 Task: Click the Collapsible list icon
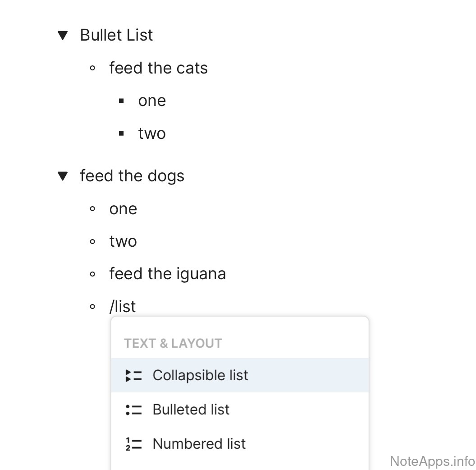pyautogui.click(x=133, y=375)
